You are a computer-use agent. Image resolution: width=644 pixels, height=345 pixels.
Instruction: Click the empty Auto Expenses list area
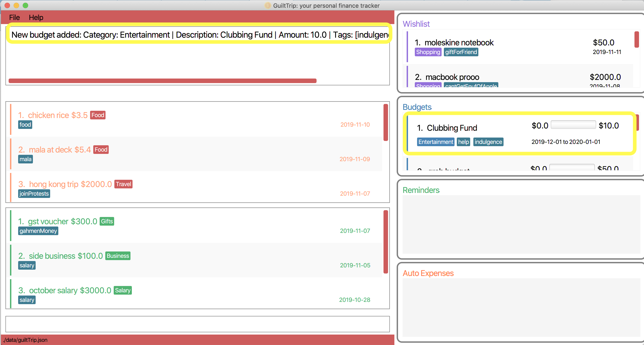coord(521,308)
